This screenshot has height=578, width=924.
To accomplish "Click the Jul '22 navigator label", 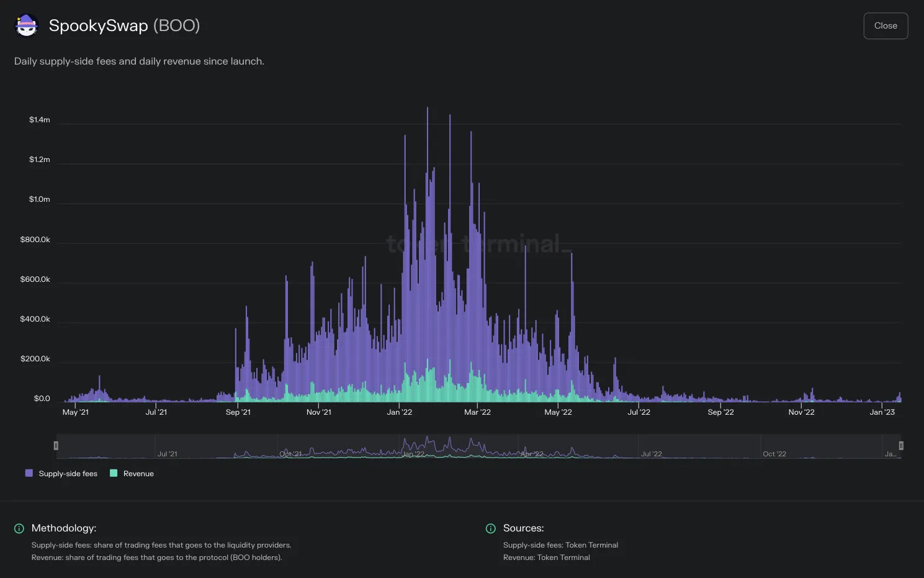I will pyautogui.click(x=652, y=454).
